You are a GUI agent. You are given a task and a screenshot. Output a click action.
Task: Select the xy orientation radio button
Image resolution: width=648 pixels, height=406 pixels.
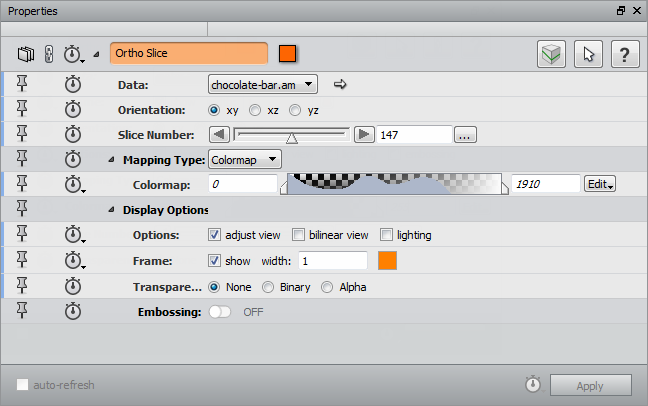pyautogui.click(x=214, y=110)
